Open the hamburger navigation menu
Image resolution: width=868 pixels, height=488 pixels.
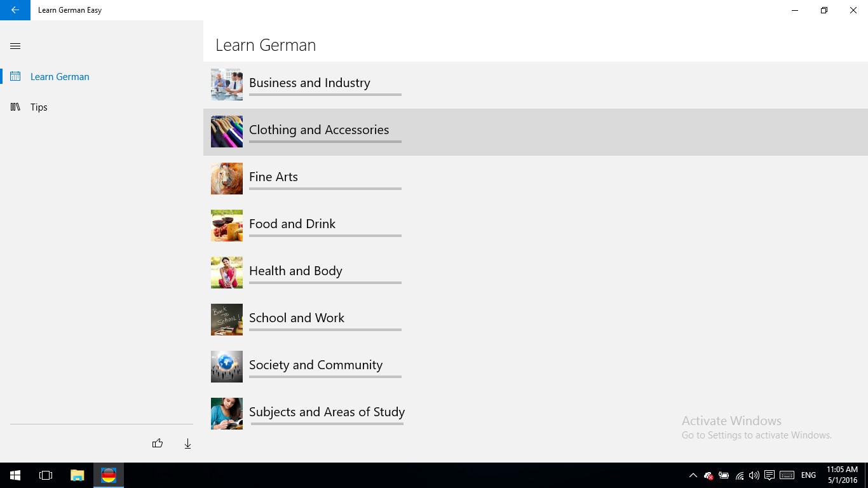pyautogui.click(x=16, y=46)
